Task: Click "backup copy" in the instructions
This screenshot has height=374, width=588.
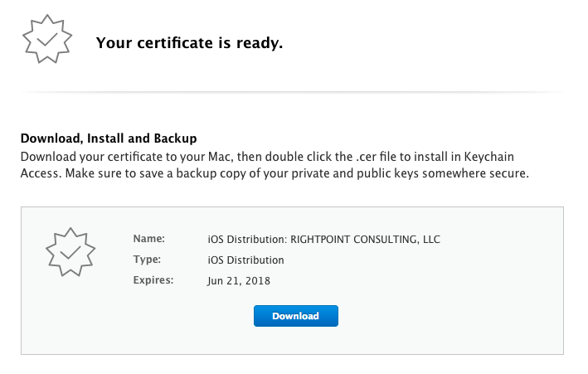Action: (x=216, y=174)
